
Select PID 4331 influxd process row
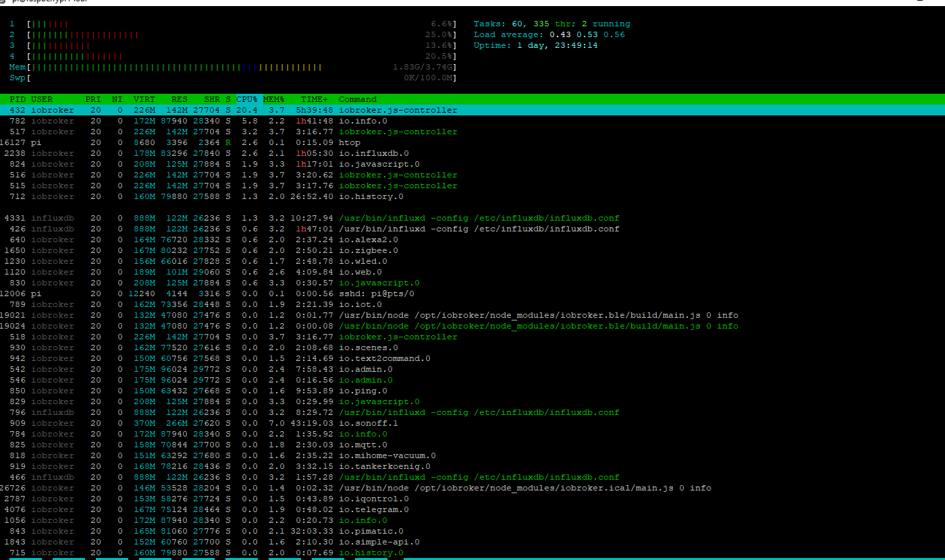473,218
